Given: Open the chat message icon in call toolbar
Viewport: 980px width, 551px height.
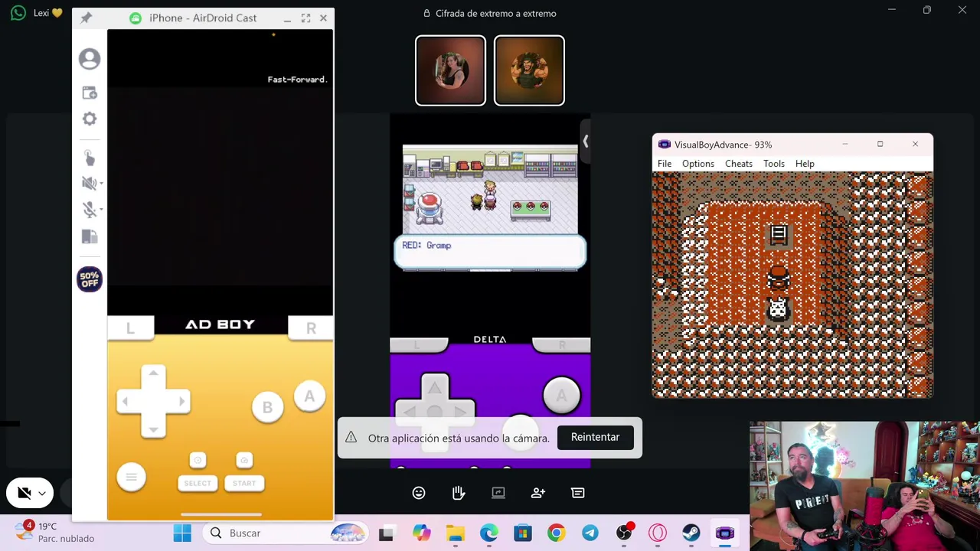Looking at the screenshot, I should click(x=578, y=493).
